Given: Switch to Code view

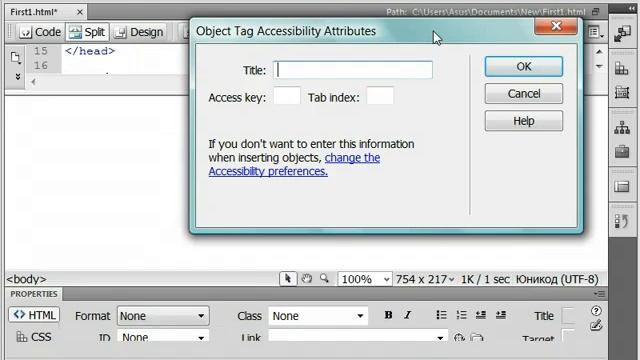Looking at the screenshot, I should coord(41,32).
